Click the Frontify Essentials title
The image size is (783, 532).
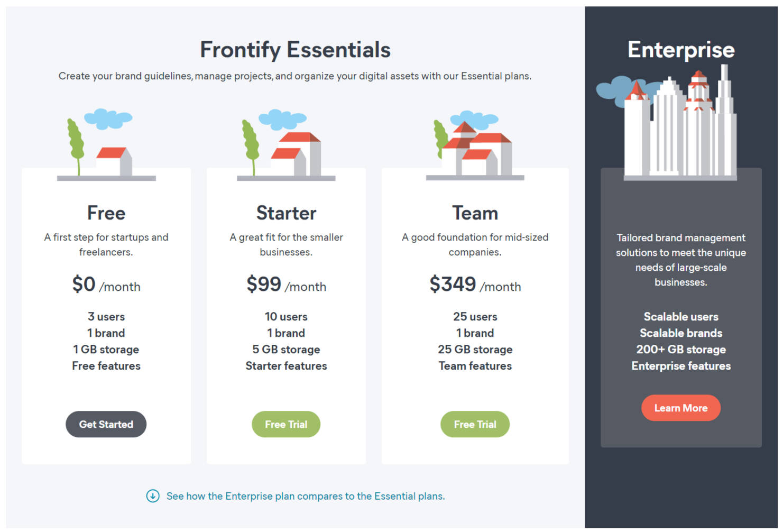click(295, 49)
